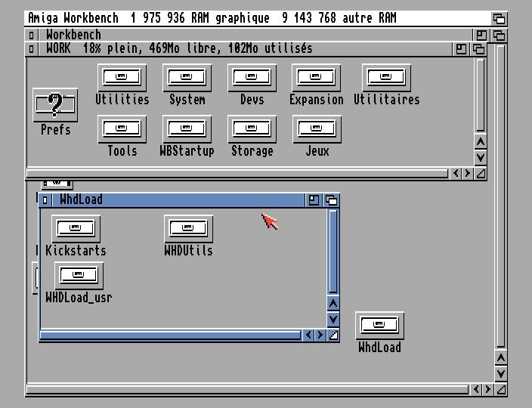Click the WhdLoad window vertical scroll bar

(333, 252)
